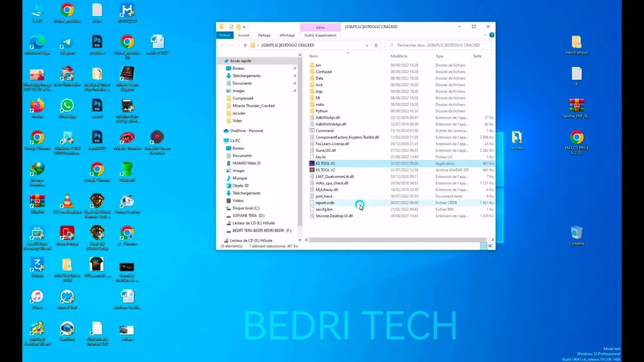Screen dimensions: 644x362
Task: Open the Affichage ribbon tab
Action: (287, 35)
